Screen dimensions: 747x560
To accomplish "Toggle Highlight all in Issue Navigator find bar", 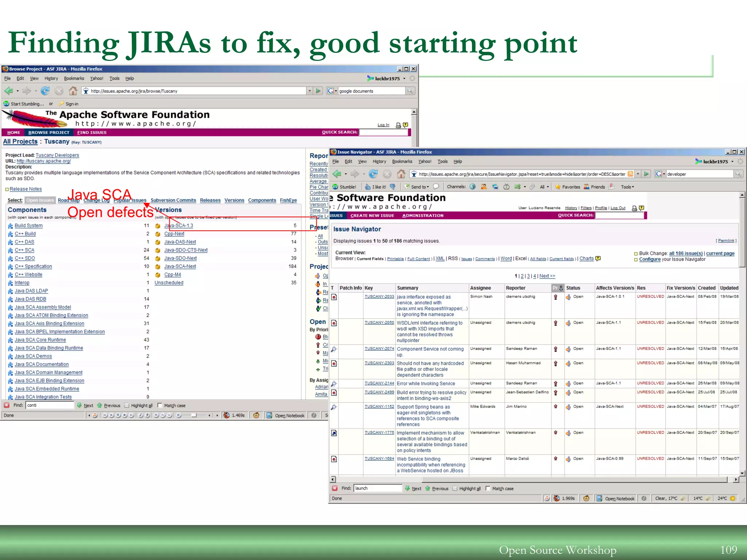I will tap(467, 489).
